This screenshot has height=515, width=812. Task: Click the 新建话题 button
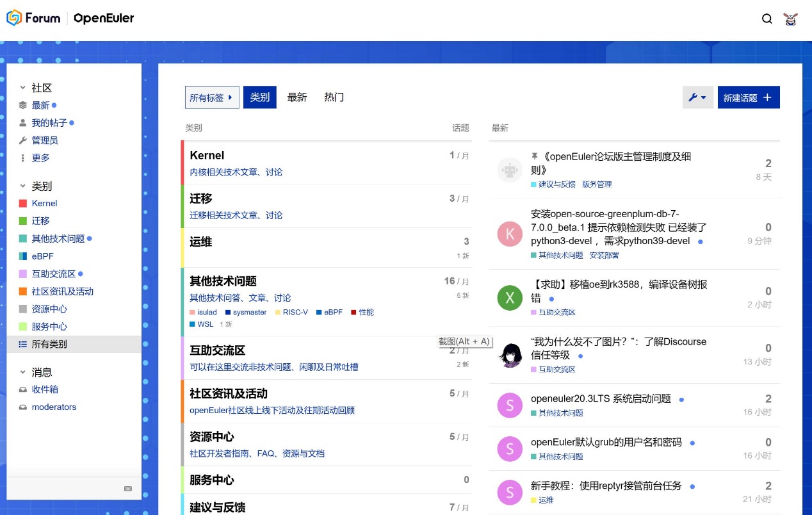(x=748, y=97)
